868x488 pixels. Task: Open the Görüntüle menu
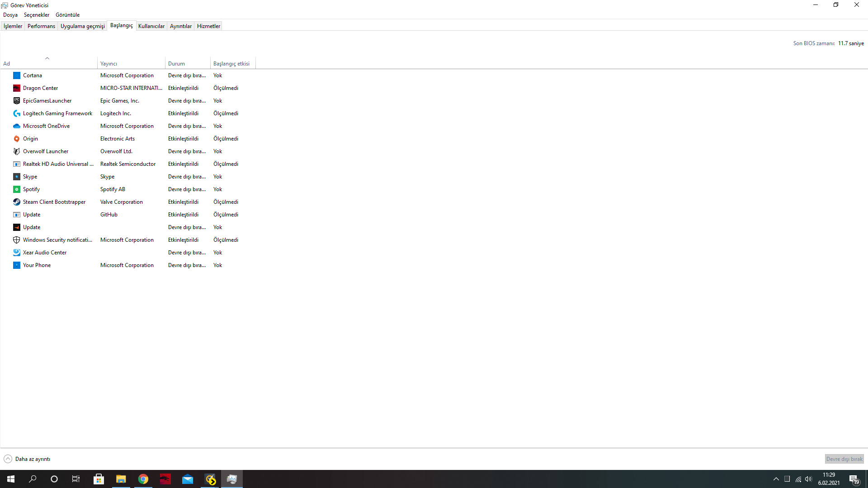pos(68,15)
